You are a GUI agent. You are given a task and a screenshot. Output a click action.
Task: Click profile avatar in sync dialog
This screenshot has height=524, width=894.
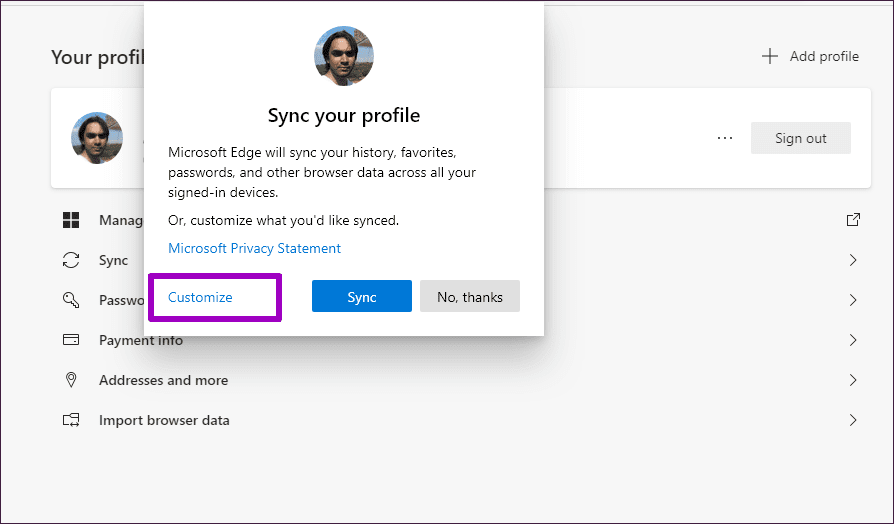click(344, 56)
